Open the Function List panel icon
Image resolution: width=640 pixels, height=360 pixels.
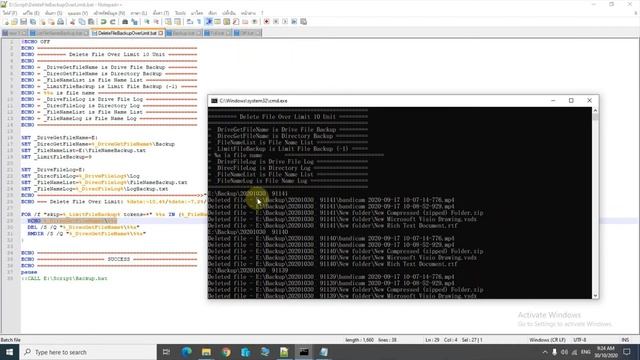pos(236,22)
